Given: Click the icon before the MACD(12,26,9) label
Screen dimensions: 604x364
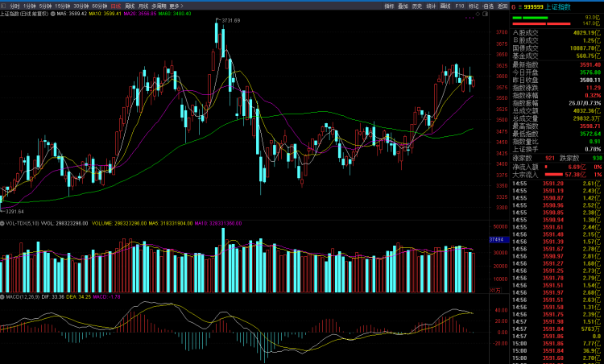Looking at the screenshot, I should coord(2,296).
